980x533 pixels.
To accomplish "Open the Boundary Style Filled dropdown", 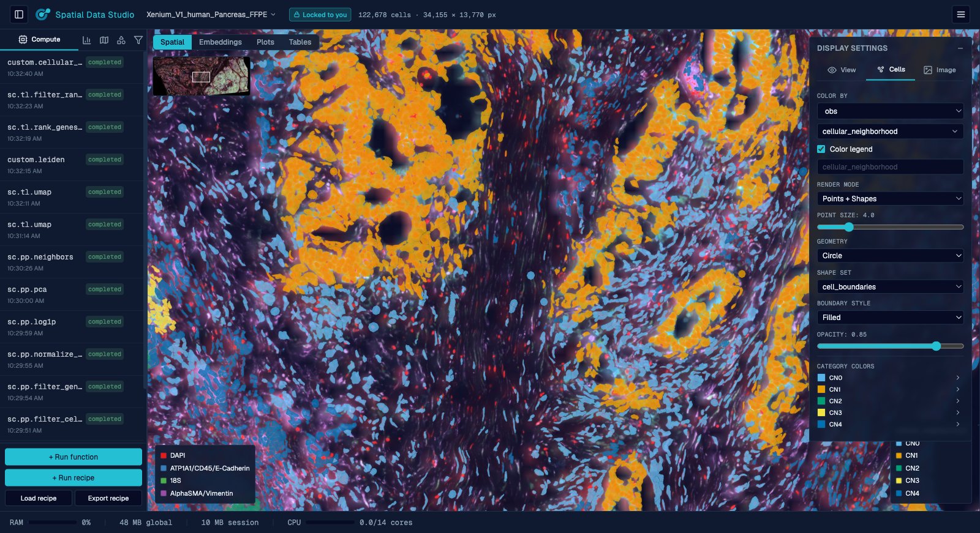I will [890, 317].
